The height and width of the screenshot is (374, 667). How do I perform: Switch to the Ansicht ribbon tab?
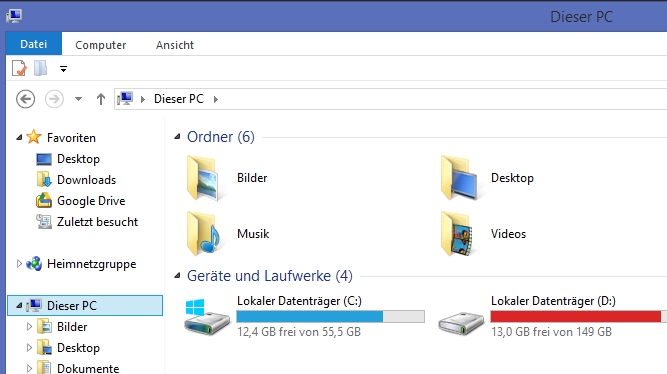click(175, 45)
